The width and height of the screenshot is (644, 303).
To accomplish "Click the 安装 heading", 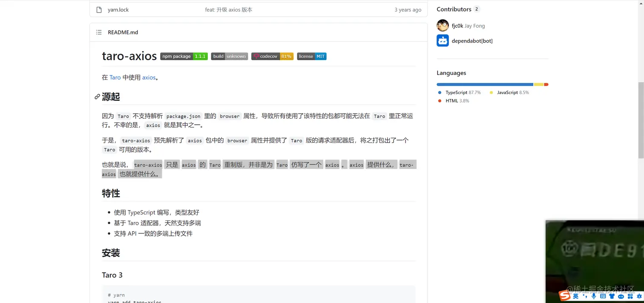I will (x=111, y=253).
